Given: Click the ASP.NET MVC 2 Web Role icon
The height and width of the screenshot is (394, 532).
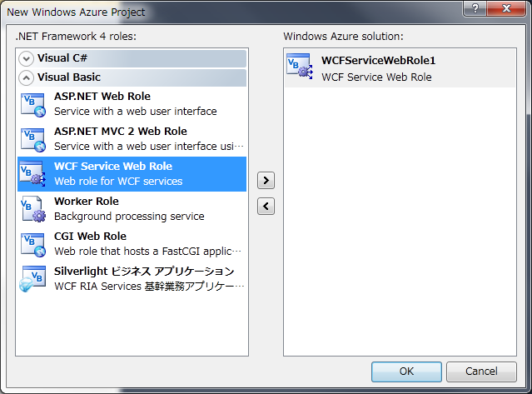Looking at the screenshot, I should point(33,140).
